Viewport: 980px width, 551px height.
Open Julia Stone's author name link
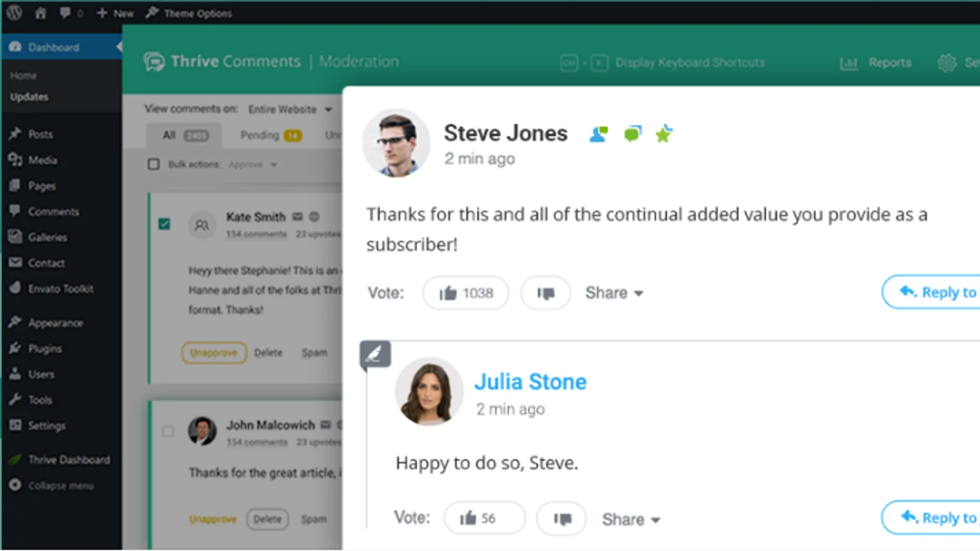pyautogui.click(x=530, y=382)
